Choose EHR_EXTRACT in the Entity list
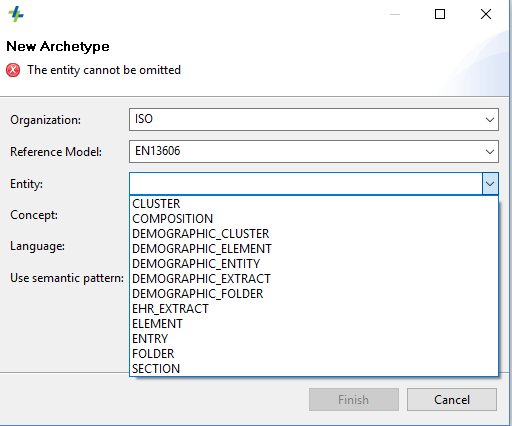Viewport: 512px width, 426px height. pos(314,309)
